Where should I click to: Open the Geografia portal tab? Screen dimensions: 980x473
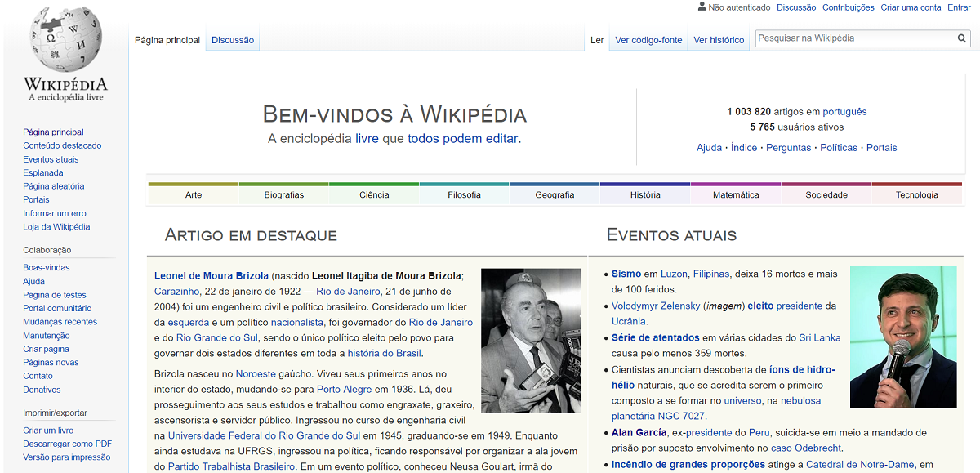(x=555, y=194)
